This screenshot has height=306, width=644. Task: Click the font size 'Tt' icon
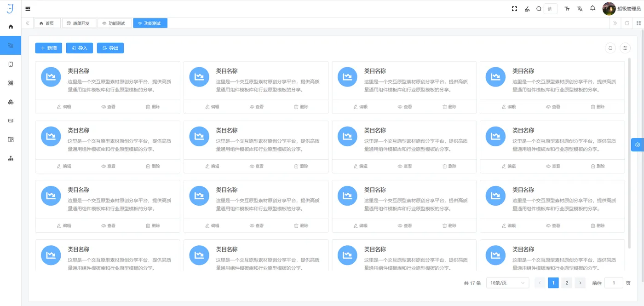pyautogui.click(x=567, y=8)
